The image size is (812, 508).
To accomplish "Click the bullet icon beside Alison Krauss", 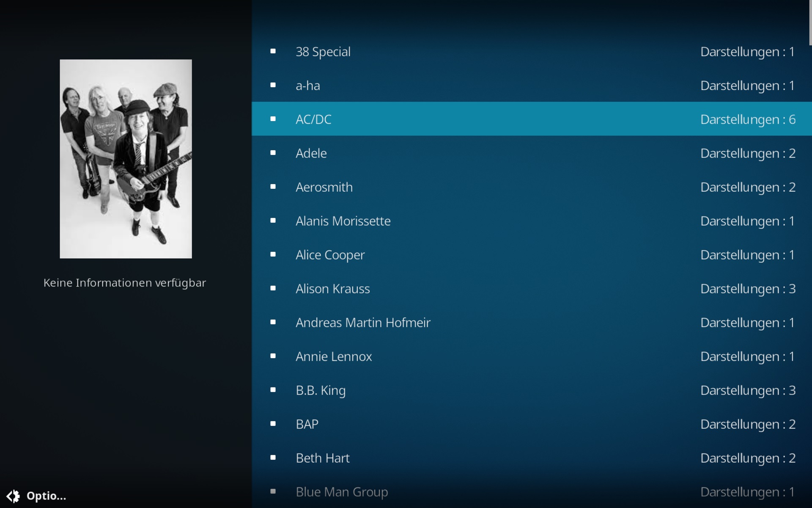I will click(x=273, y=288).
